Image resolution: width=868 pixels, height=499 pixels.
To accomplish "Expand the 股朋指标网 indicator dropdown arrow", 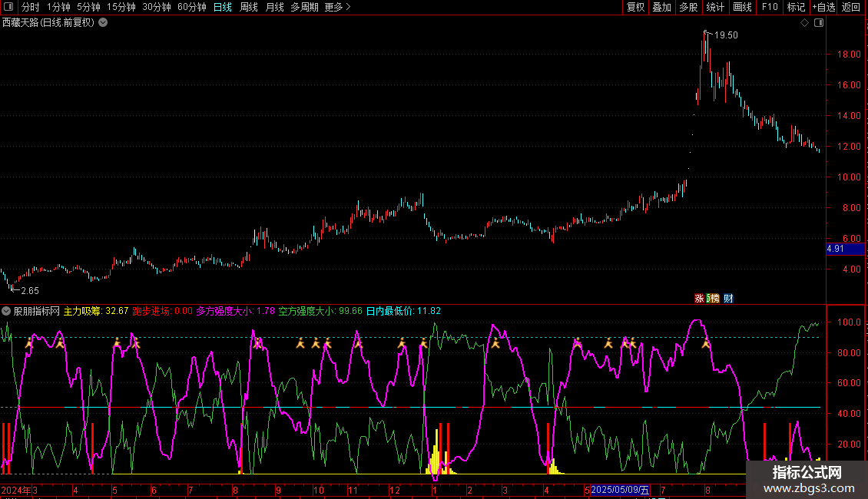I will pos(6,312).
